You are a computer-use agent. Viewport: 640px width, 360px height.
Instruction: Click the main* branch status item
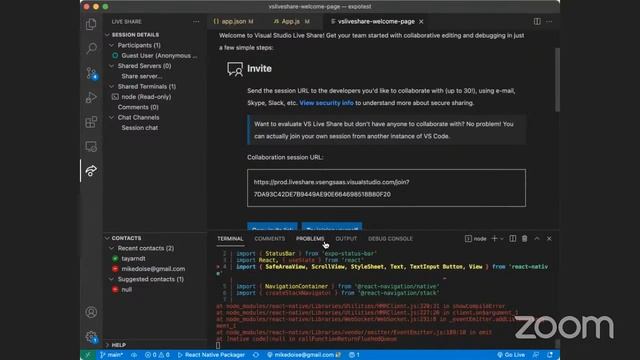(111, 355)
